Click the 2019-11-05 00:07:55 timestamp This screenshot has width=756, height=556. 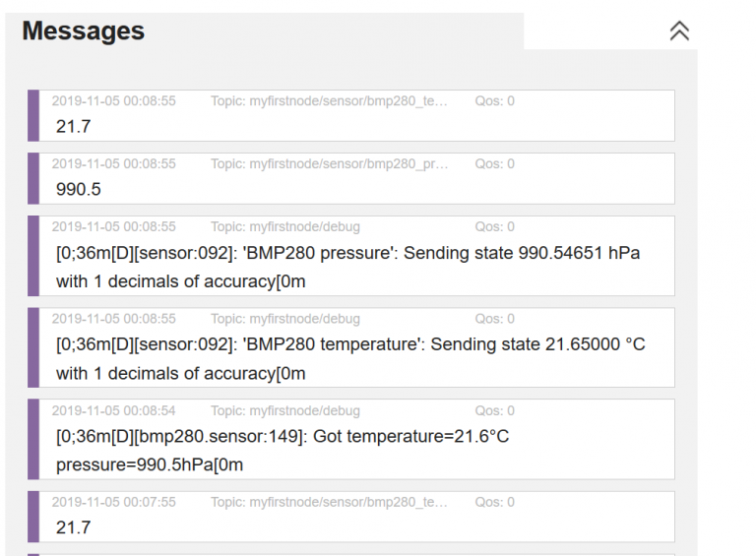[114, 502]
